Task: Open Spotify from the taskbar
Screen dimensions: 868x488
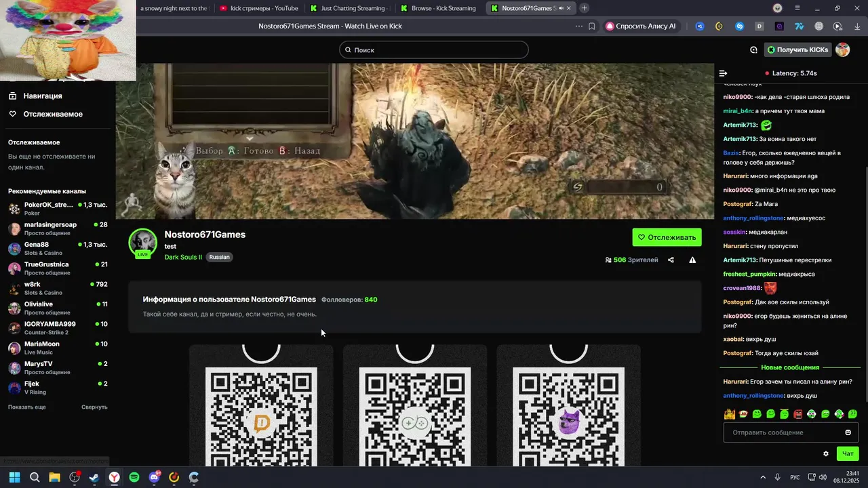Action: [134, 477]
